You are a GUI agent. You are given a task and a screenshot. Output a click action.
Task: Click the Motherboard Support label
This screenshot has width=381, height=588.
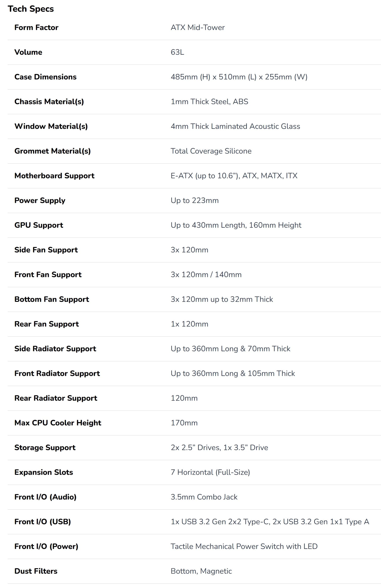[54, 176]
